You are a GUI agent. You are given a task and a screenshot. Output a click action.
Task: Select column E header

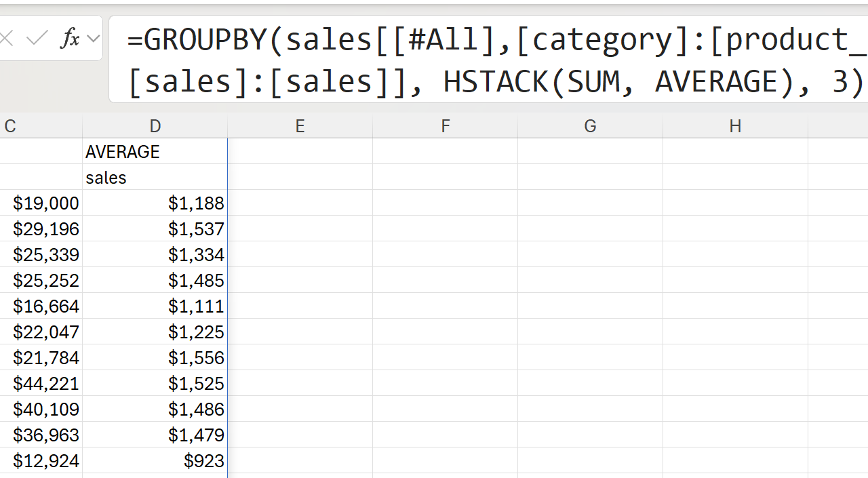[x=300, y=126]
